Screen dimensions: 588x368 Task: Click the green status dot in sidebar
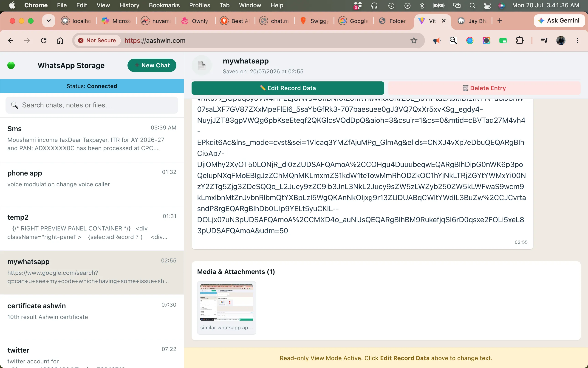click(11, 65)
